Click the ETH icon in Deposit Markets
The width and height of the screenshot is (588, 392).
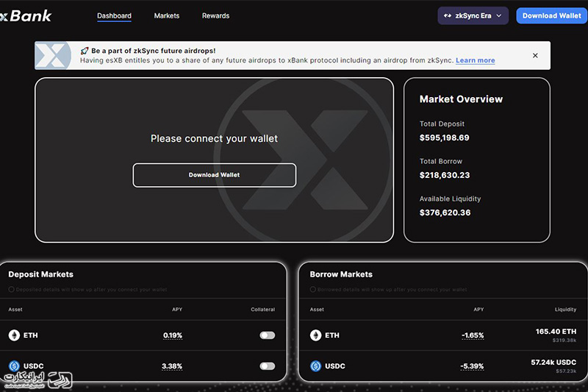tap(14, 335)
